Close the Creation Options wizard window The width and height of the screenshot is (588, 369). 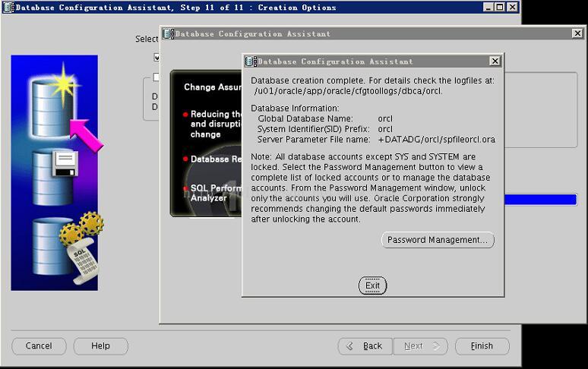point(512,7)
